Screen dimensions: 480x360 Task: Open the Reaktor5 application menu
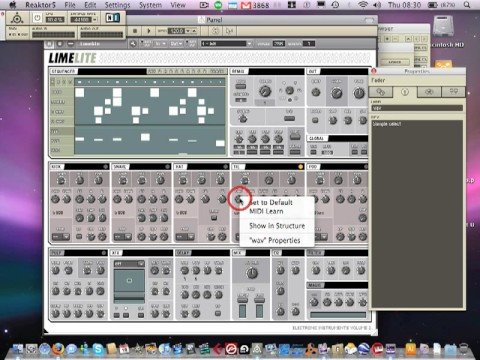point(40,5)
